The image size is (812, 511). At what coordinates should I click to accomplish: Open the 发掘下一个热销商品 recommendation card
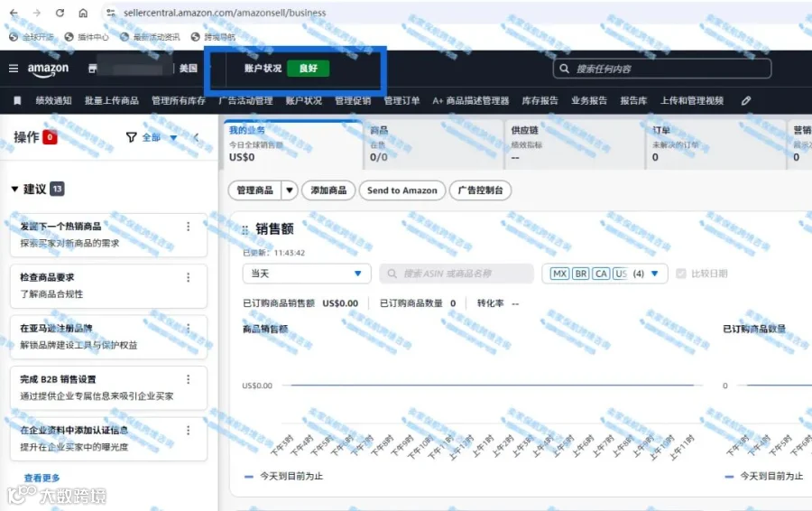[108, 234]
